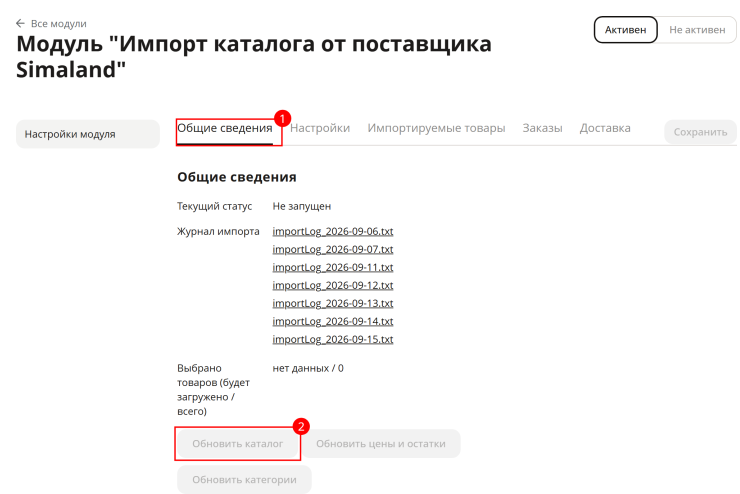
Task: Click the Не запущен status text
Action: [x=302, y=206]
